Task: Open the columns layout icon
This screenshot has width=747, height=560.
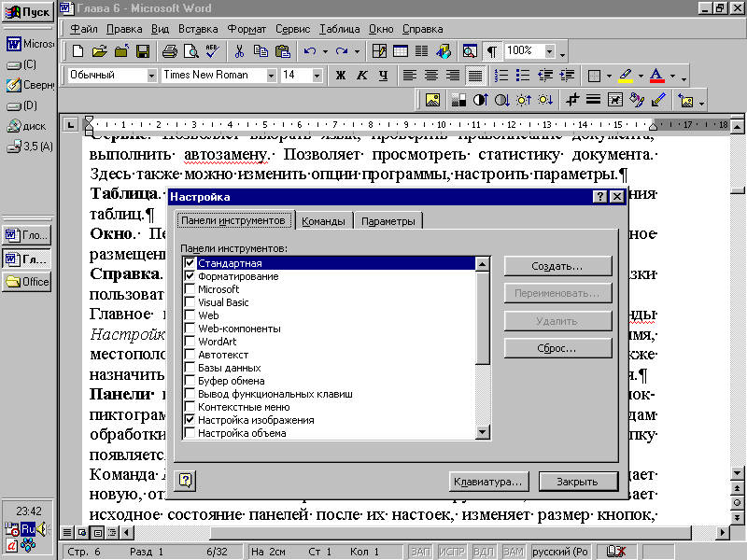Action: click(x=422, y=51)
